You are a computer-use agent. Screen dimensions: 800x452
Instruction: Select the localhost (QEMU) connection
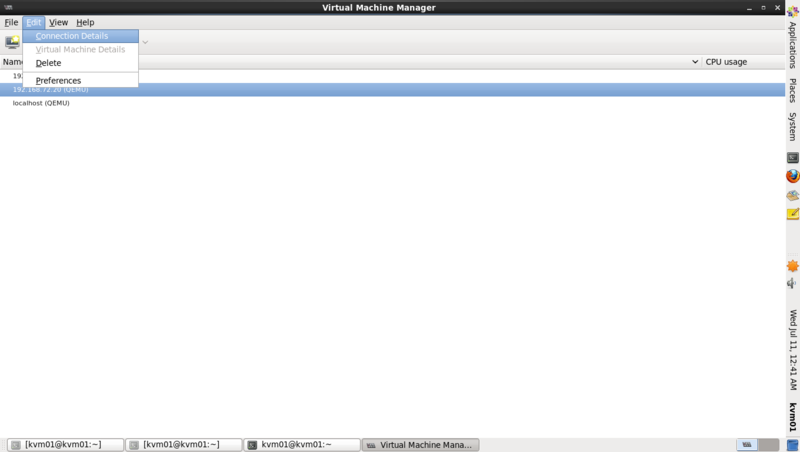pos(392,103)
